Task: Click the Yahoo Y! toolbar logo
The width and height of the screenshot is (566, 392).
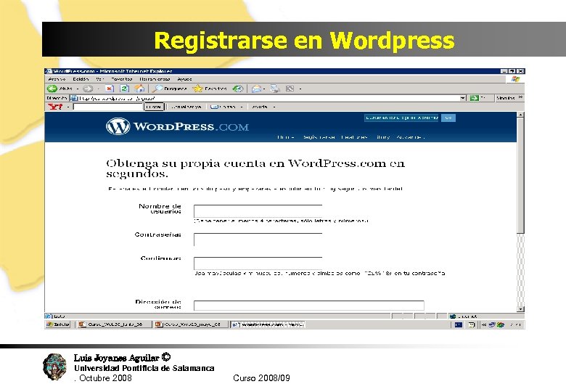Action: 55,107
